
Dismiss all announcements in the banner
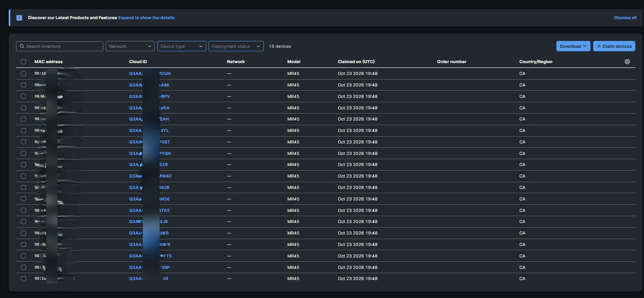pos(625,18)
